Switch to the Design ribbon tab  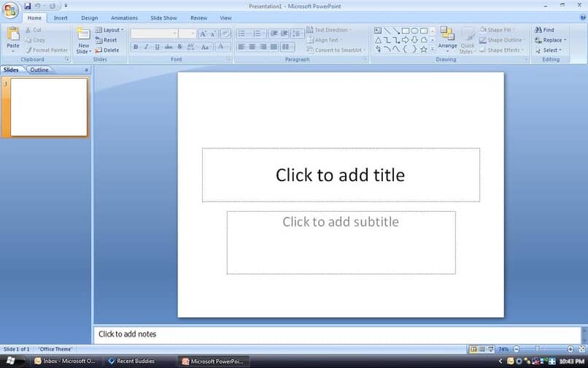click(x=90, y=18)
